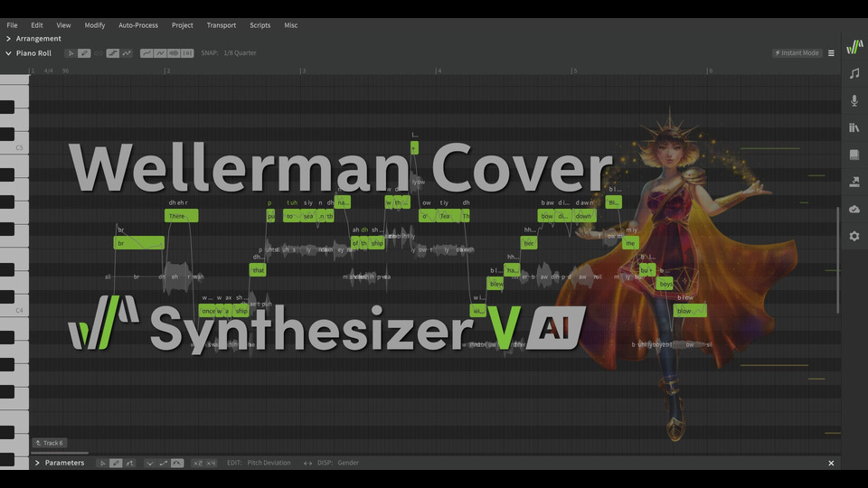The width and height of the screenshot is (868, 488).
Task: Select the 'blow' note block
Action: [690, 311]
